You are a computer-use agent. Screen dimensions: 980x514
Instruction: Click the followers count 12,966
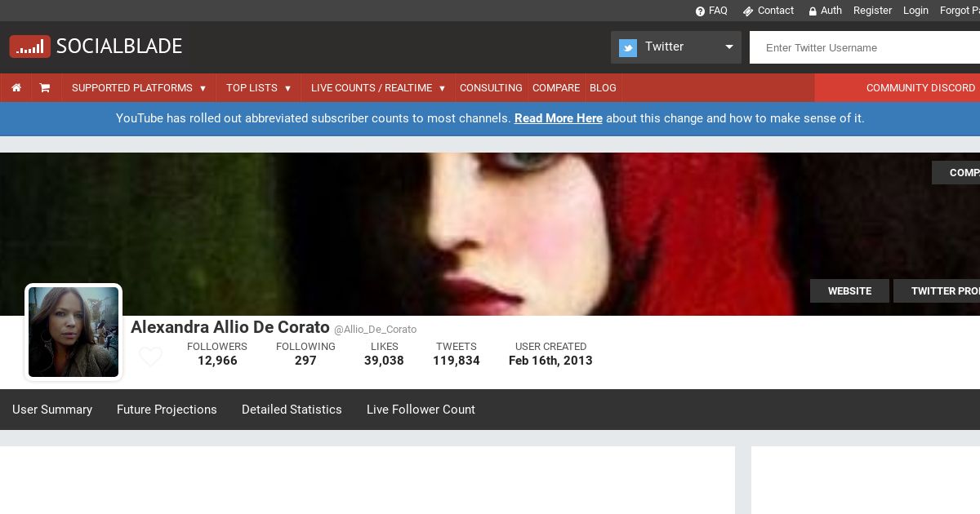click(x=217, y=361)
